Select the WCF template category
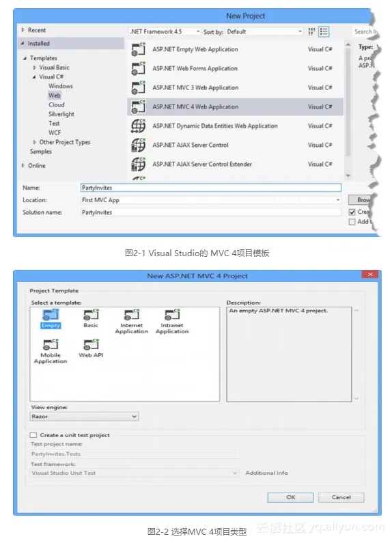 tap(55, 133)
